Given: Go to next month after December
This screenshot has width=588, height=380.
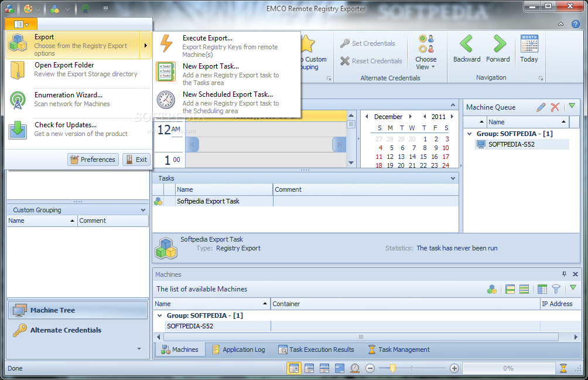Looking at the screenshot, I should [410, 117].
